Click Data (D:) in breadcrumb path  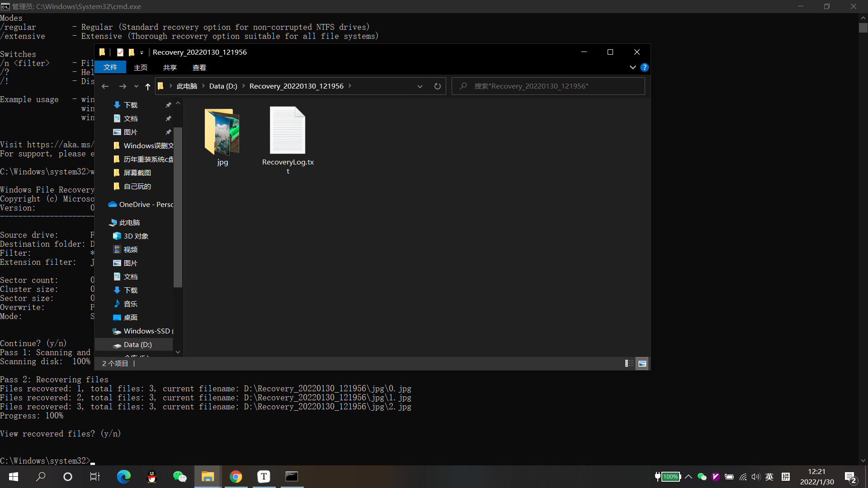point(223,86)
